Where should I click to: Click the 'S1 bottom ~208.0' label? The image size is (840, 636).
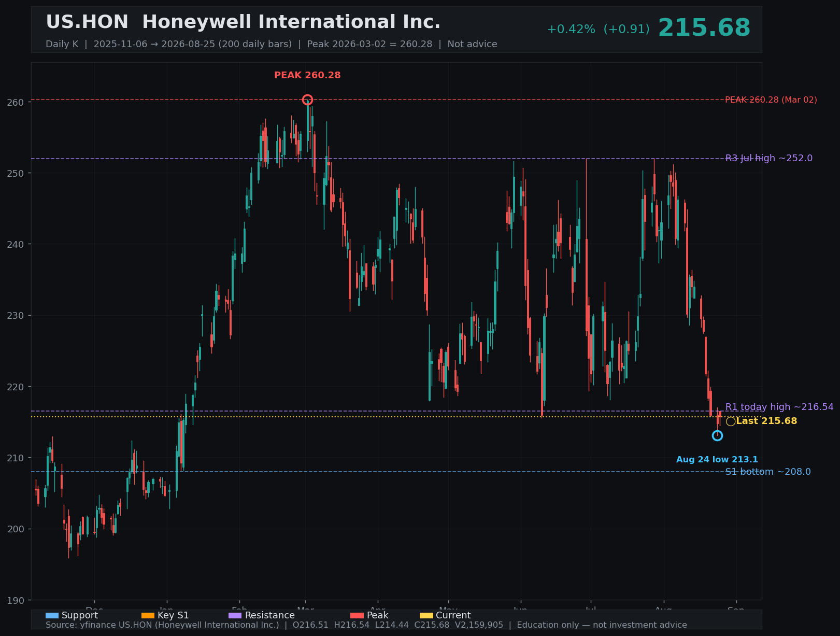[768, 472]
